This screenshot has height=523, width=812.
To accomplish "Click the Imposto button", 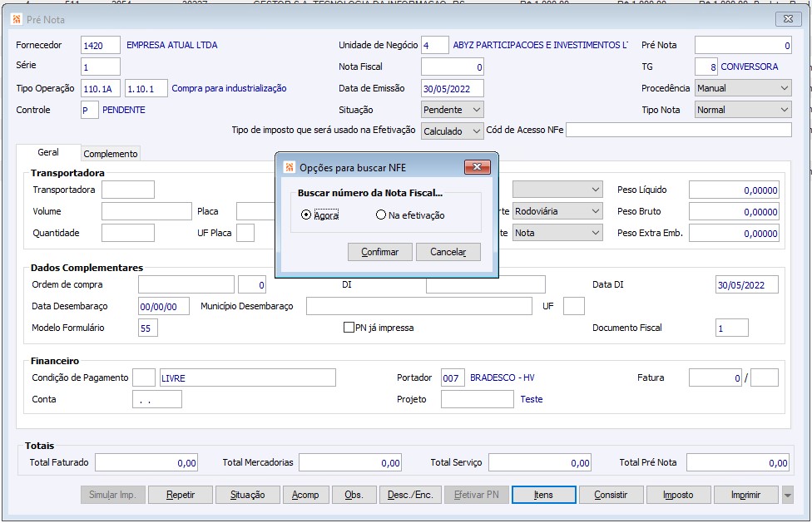I will [678, 495].
